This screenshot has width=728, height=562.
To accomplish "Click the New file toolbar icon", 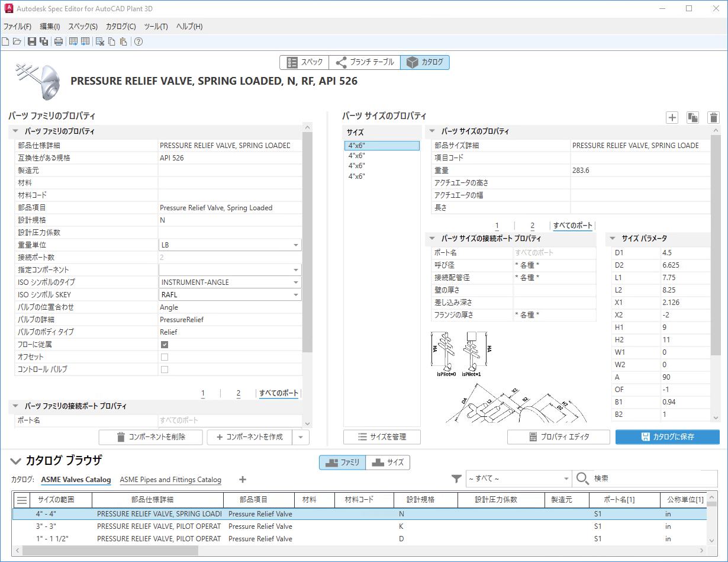I will [x=6, y=41].
